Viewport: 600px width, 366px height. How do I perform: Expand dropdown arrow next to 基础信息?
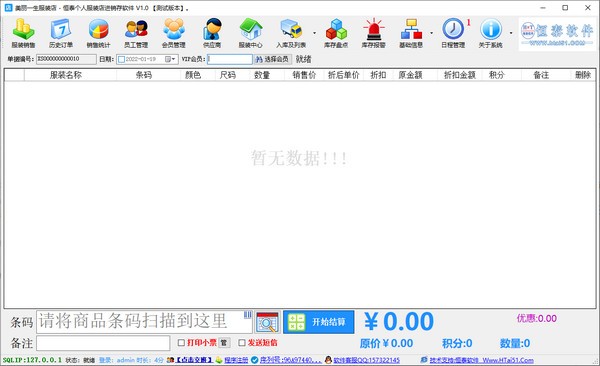click(432, 33)
